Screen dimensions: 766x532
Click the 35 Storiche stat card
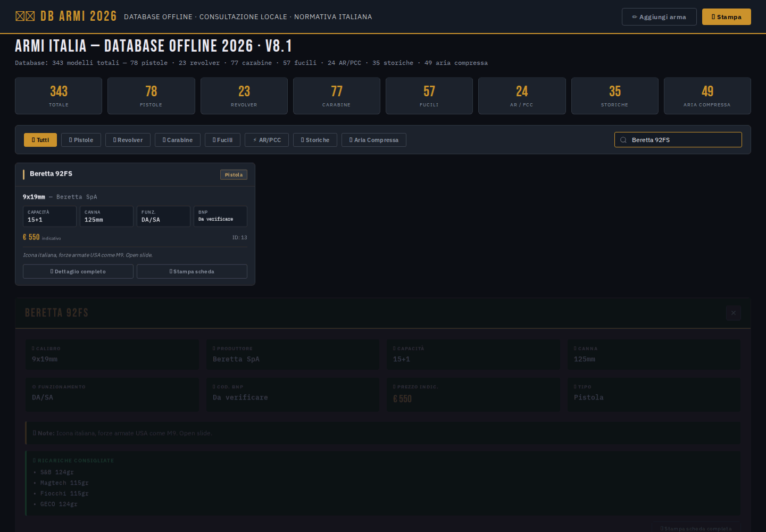click(615, 96)
